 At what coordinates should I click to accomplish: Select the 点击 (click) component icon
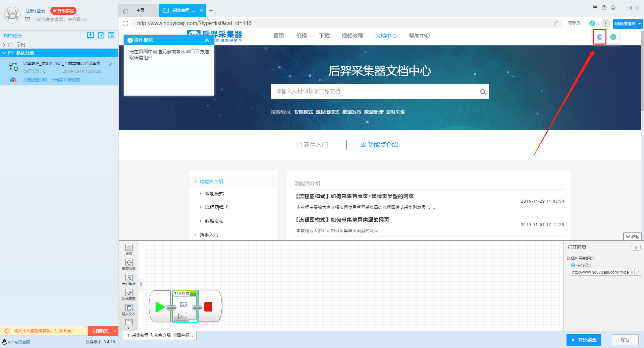[129, 248]
